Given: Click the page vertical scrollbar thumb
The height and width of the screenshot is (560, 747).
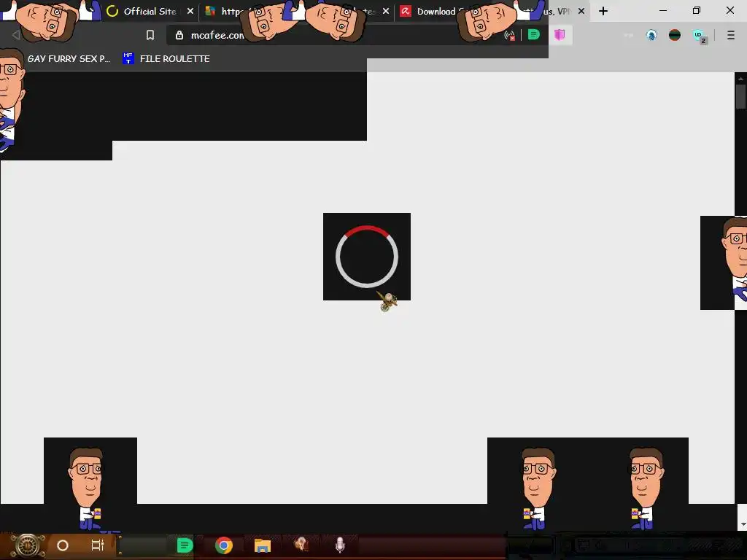Looking at the screenshot, I should point(740,97).
